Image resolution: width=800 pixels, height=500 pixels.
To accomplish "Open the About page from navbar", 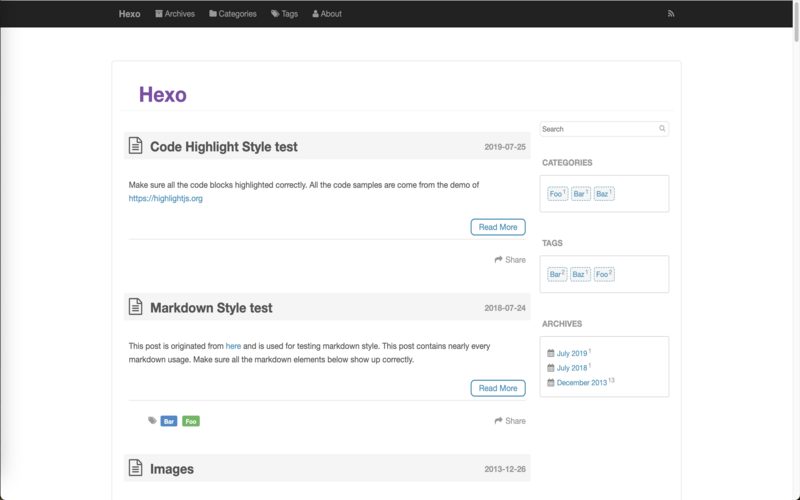I will [x=327, y=14].
